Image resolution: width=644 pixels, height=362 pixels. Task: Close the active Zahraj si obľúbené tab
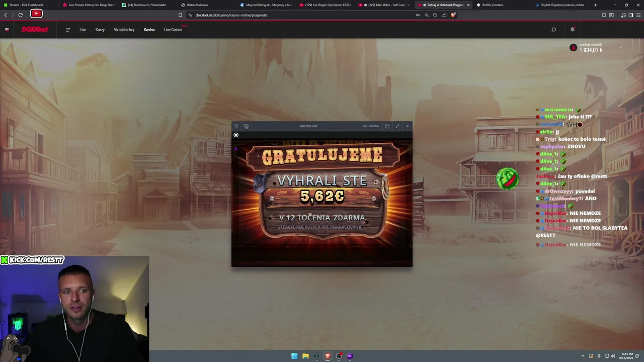coord(468,5)
